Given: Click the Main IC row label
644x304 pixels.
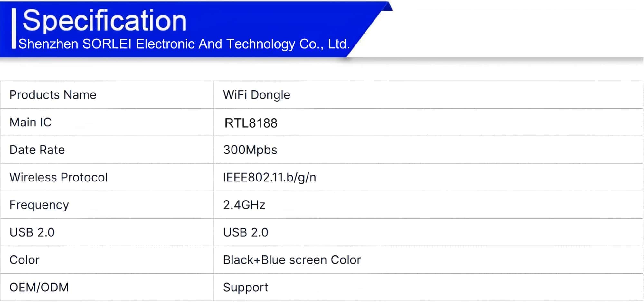Looking at the screenshot, I should point(31,123).
